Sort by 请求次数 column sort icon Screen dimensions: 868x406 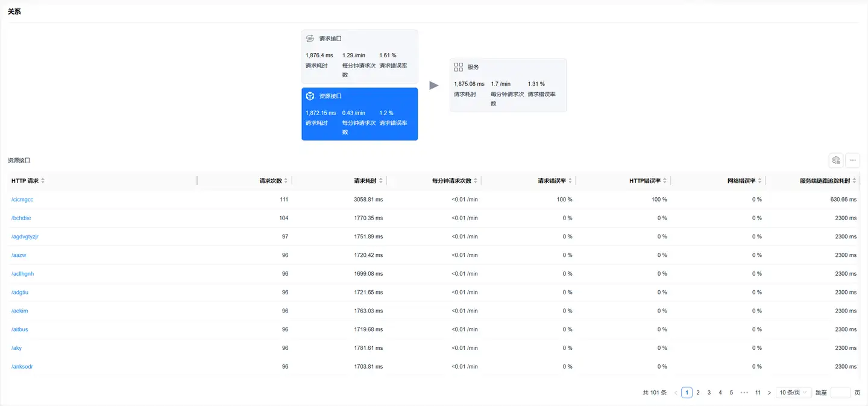coord(286,180)
